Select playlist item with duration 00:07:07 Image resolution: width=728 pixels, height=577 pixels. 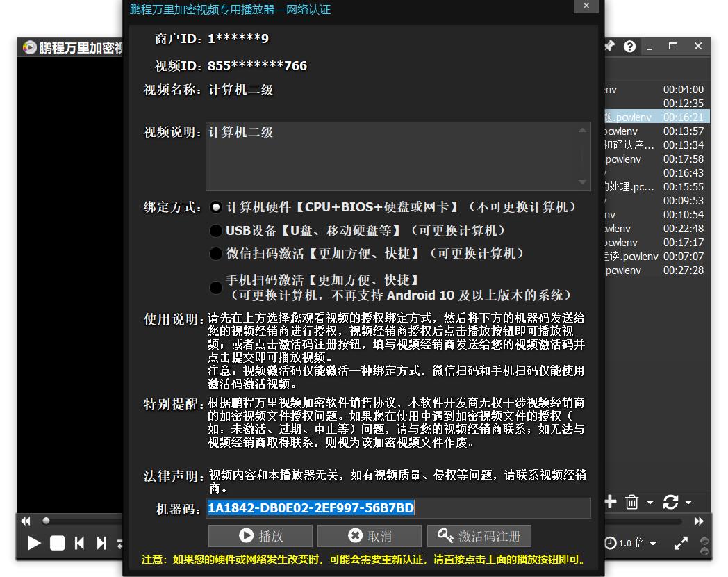(x=656, y=257)
